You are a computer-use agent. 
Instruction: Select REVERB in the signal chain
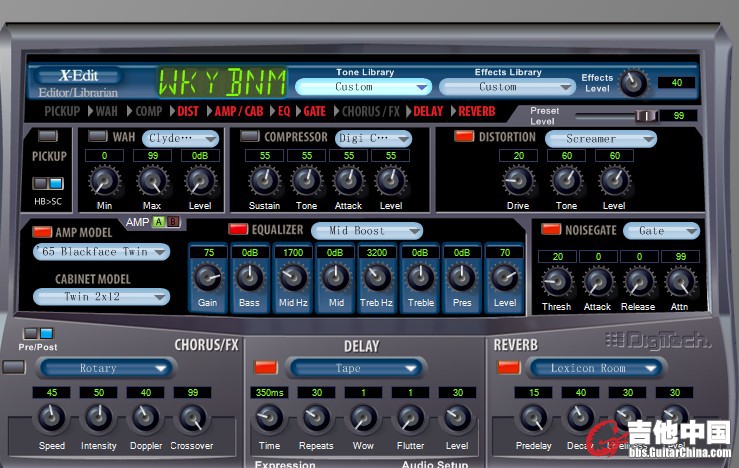[x=477, y=112]
